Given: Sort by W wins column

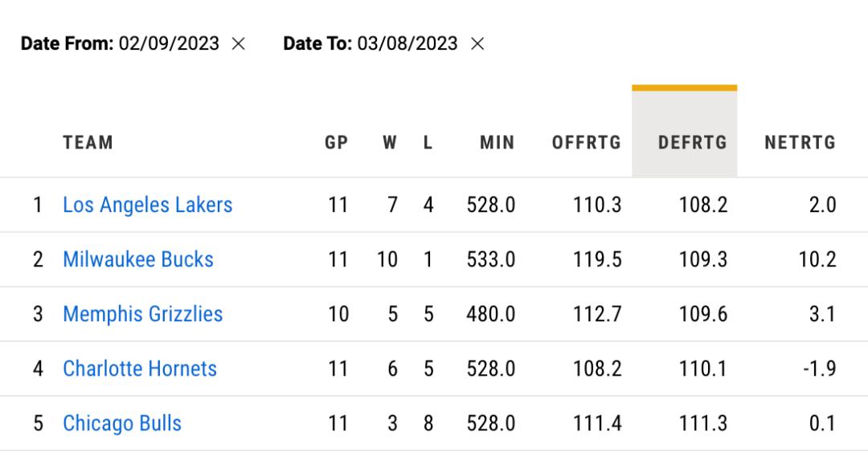Looking at the screenshot, I should [x=390, y=143].
